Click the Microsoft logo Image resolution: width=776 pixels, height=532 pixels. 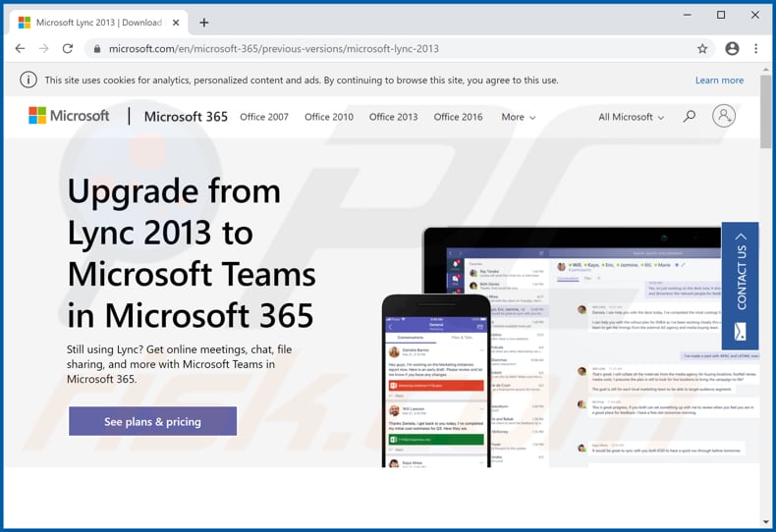click(x=69, y=116)
